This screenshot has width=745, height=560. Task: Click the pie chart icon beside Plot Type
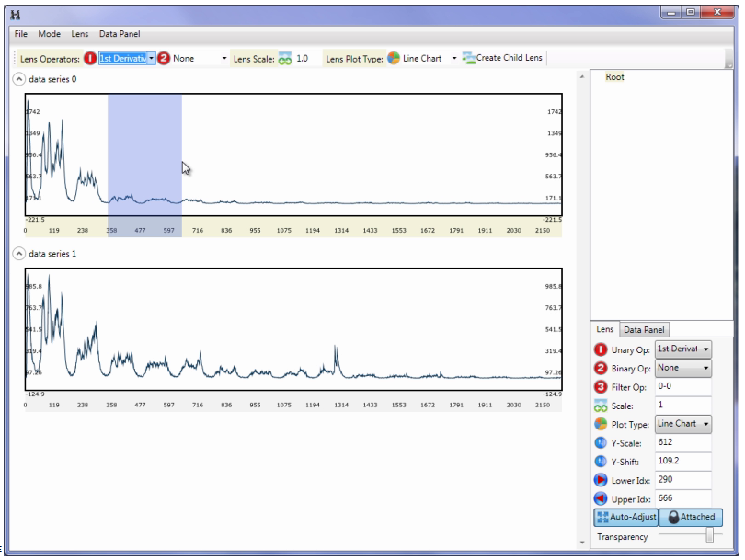[x=601, y=424]
